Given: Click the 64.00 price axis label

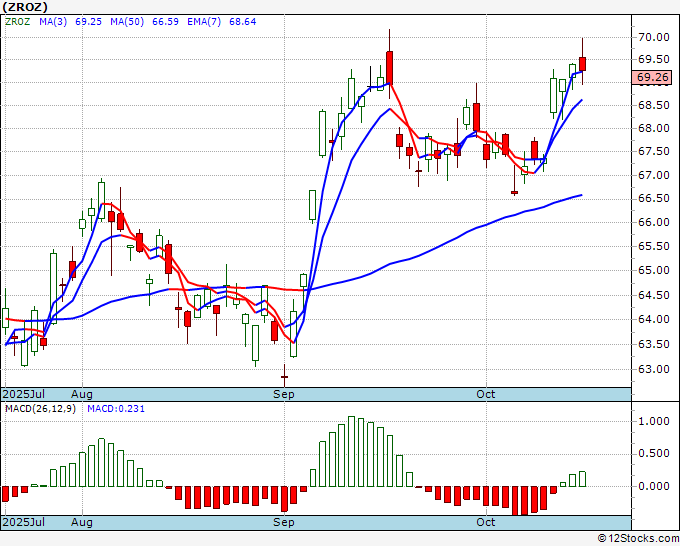Looking at the screenshot, I should [x=654, y=319].
